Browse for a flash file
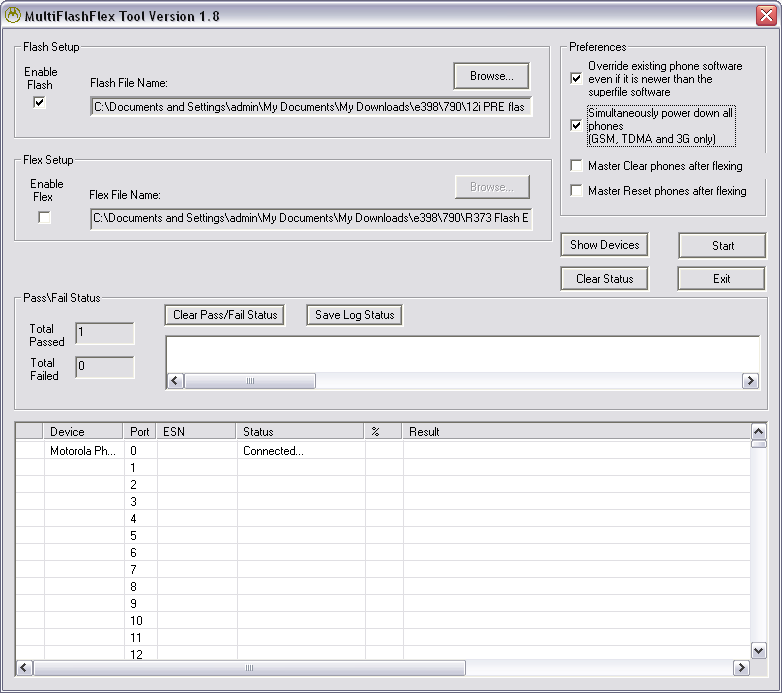This screenshot has height=693, width=782. click(491, 76)
